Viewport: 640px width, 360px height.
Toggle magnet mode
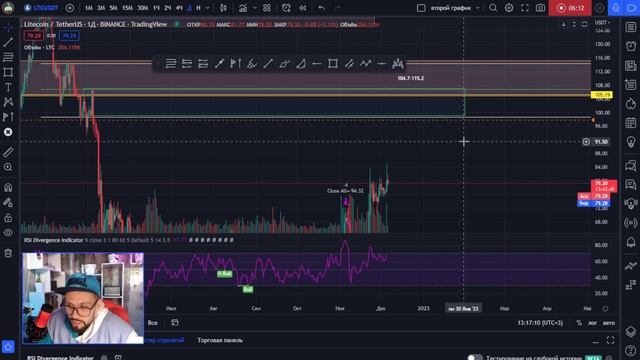pos(8,187)
